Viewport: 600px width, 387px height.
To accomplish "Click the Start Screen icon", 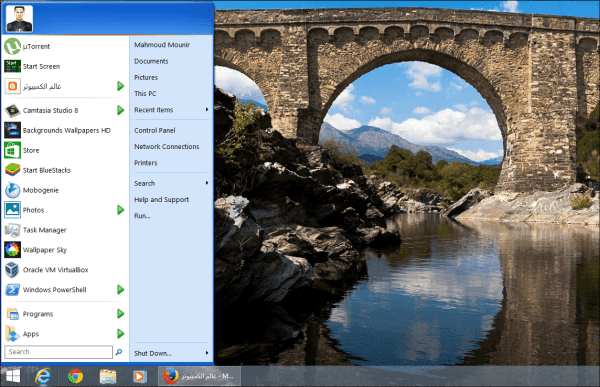I will point(12,66).
